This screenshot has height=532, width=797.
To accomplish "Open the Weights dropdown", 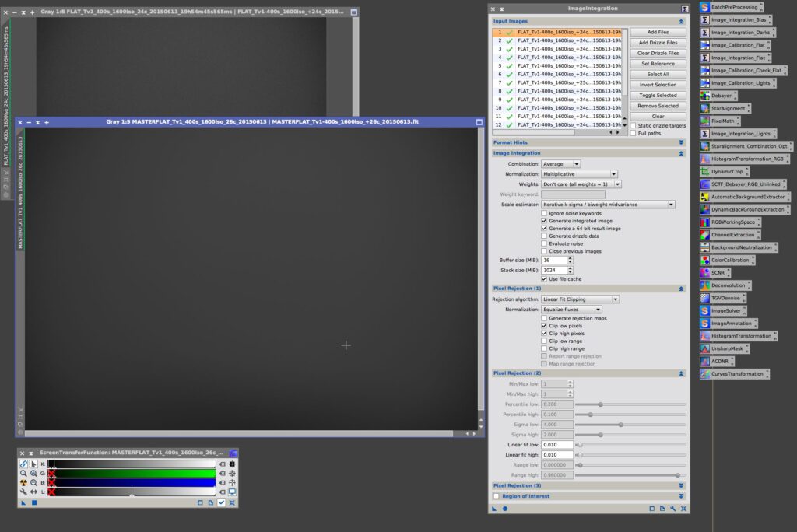I will (581, 184).
